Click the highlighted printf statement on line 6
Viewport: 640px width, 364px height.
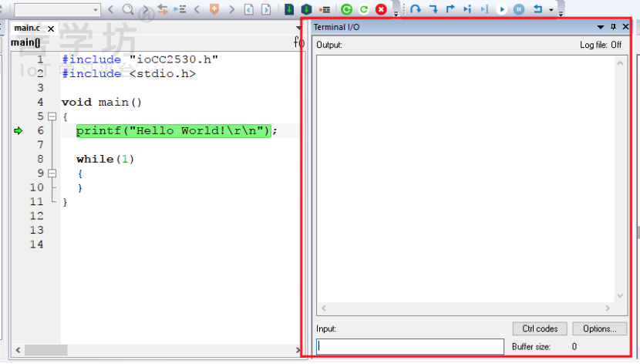coord(173,131)
